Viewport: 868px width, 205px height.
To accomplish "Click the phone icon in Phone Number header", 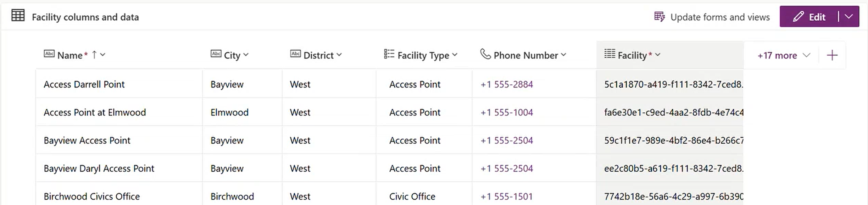I will (485, 54).
